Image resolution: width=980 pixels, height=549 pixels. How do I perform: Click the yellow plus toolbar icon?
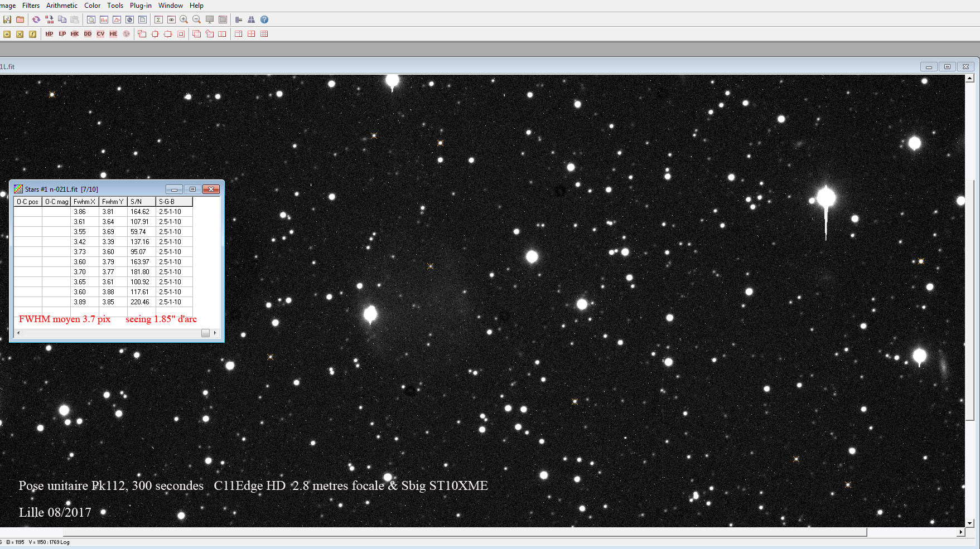coord(7,34)
